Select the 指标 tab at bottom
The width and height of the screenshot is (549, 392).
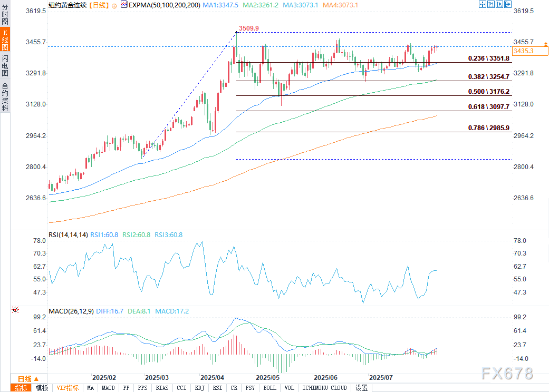coord(22,388)
